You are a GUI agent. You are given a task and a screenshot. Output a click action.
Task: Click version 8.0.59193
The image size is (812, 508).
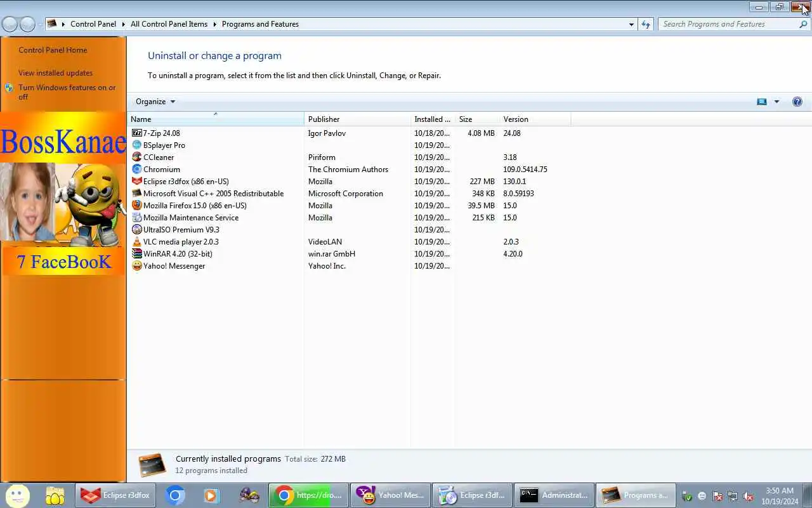[x=518, y=194]
